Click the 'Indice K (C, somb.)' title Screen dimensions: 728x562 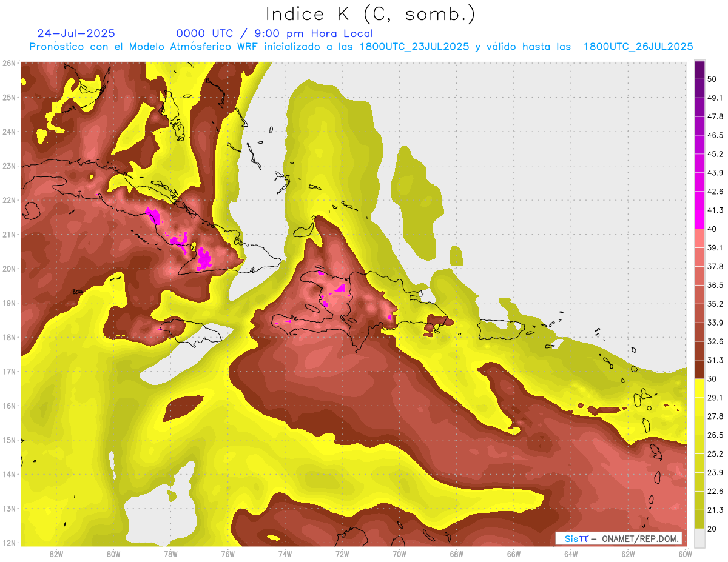tap(371, 14)
